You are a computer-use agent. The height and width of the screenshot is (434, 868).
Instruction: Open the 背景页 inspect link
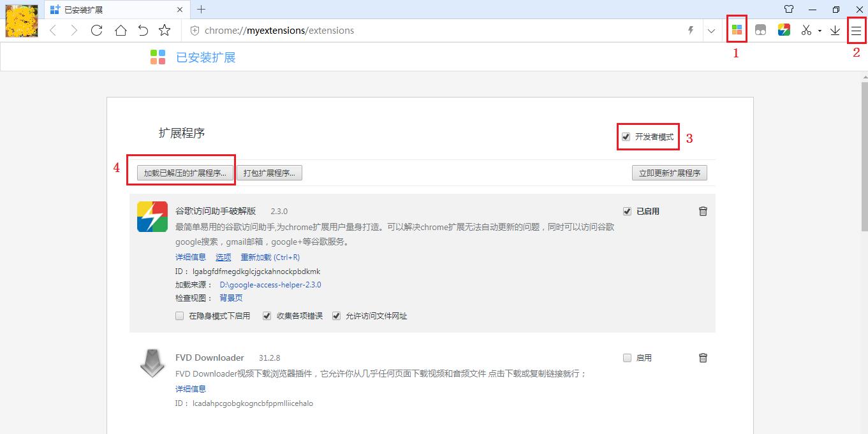pyautogui.click(x=230, y=298)
